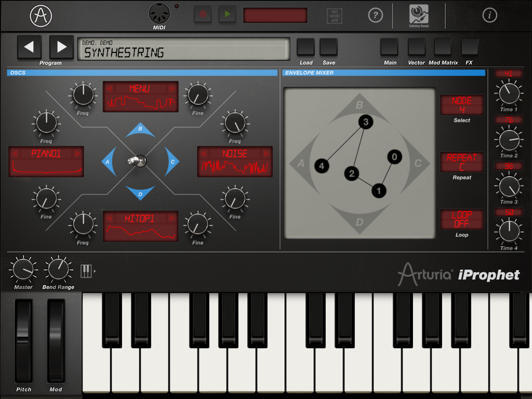The height and width of the screenshot is (399, 532).
Task: Select envelope node 2
Action: click(x=352, y=174)
